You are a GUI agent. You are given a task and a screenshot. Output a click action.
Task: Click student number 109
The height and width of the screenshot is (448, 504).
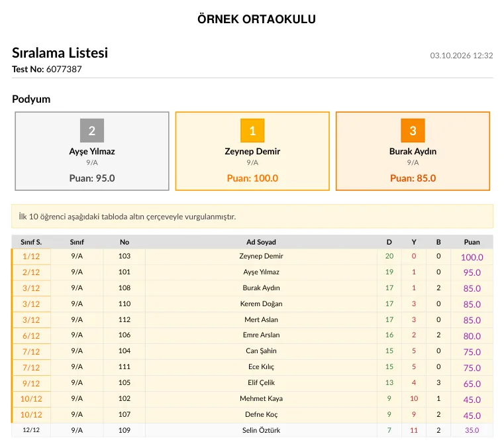(125, 430)
